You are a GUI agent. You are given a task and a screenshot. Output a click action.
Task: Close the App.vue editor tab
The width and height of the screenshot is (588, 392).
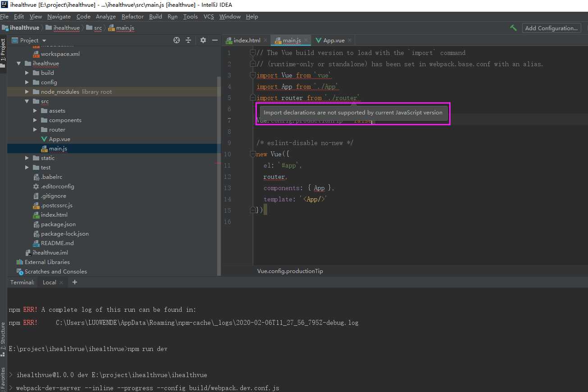click(x=351, y=41)
